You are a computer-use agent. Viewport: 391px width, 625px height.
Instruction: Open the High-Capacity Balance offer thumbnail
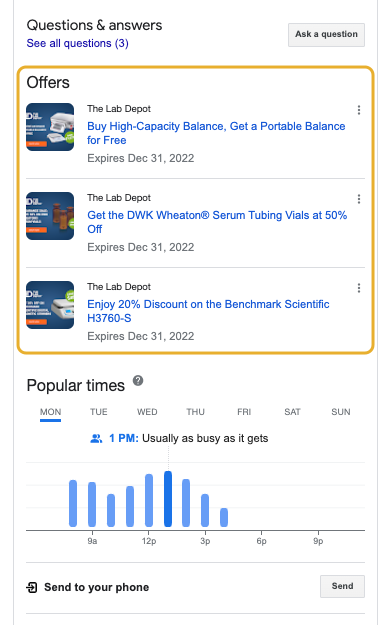50,127
